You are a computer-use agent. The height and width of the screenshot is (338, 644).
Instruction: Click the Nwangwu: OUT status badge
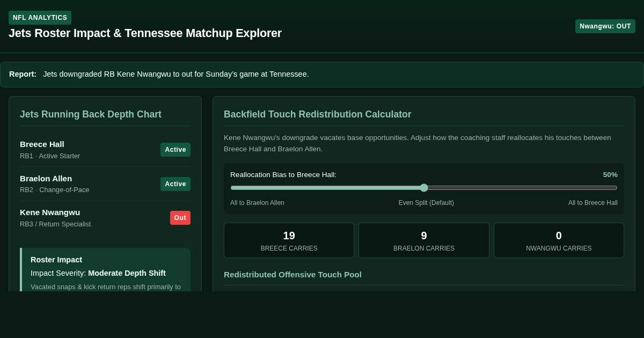(x=605, y=26)
